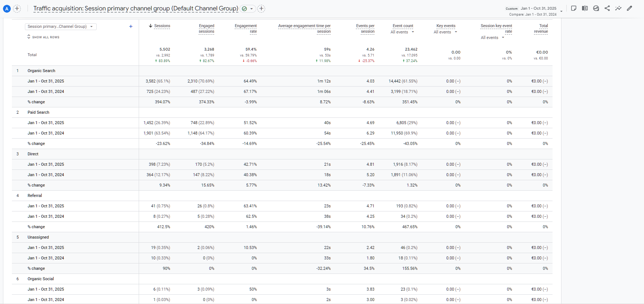Screen dimensions: 644x304
Task: Expand 'All events' dropdown under Key events
Action: (x=445, y=32)
